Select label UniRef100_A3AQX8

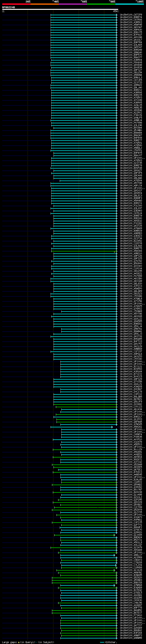(131, 387)
